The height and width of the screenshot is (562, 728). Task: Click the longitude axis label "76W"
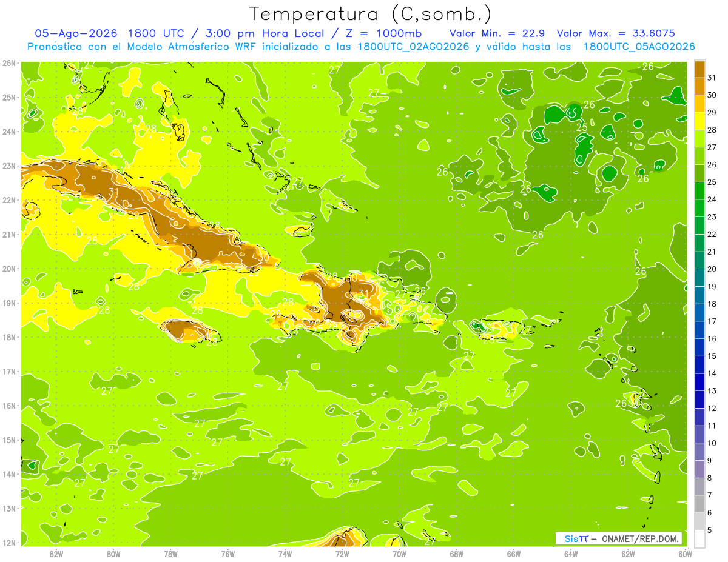point(227,554)
